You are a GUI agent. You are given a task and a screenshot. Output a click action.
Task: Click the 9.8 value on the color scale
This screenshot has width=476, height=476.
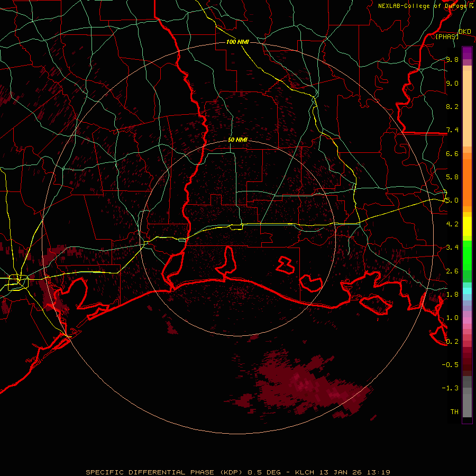452,59
